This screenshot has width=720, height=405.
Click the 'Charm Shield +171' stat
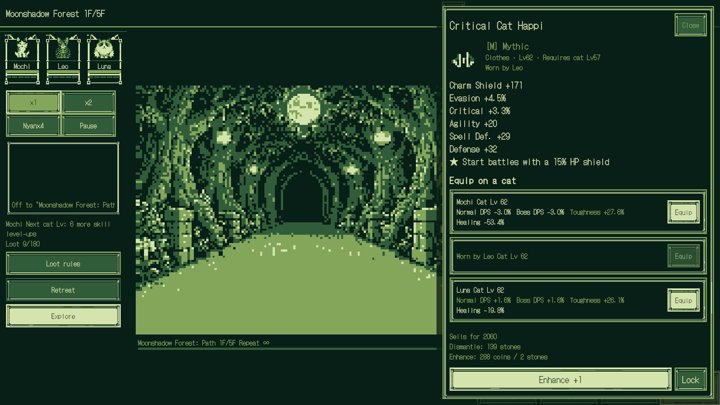(486, 85)
